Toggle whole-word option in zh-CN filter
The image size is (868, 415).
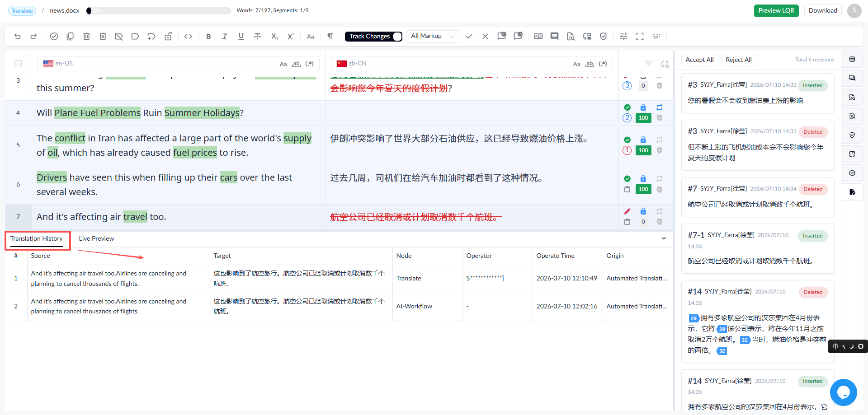(x=590, y=64)
